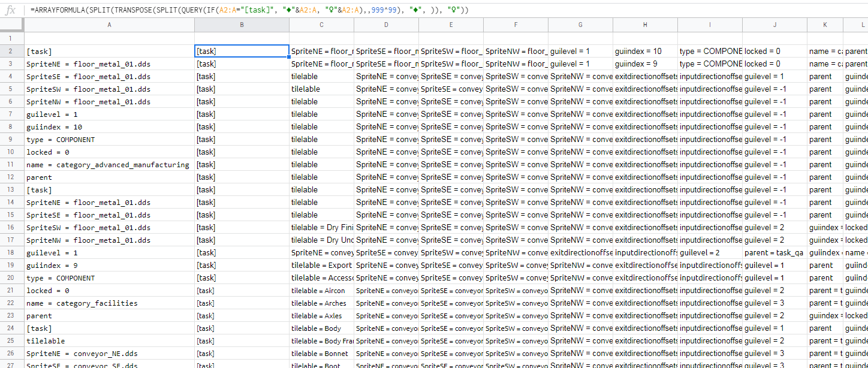Click "parent" cell in row 12, column A
The height and width of the screenshot is (368, 868).
pyautogui.click(x=109, y=177)
